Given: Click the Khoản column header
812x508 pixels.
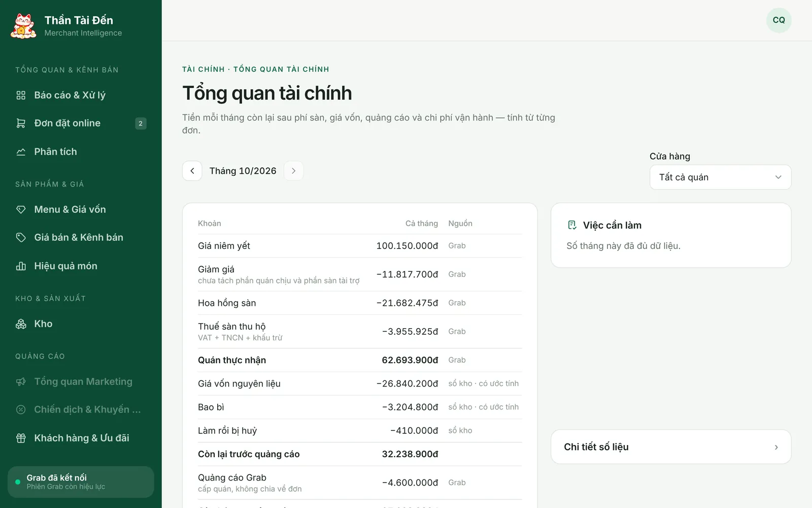Looking at the screenshot, I should coord(209,224).
